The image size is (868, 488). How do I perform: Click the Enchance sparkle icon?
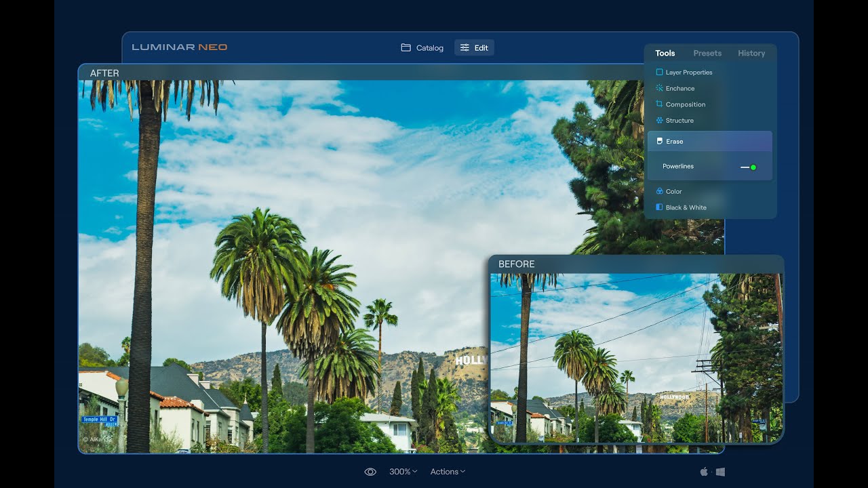pos(659,88)
